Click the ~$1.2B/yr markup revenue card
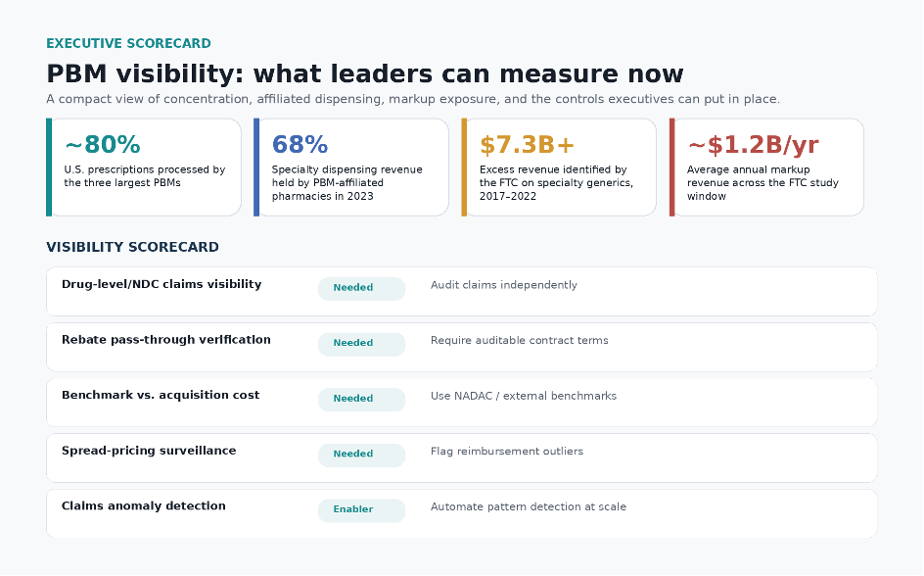This screenshot has height=576, width=924. click(x=766, y=168)
